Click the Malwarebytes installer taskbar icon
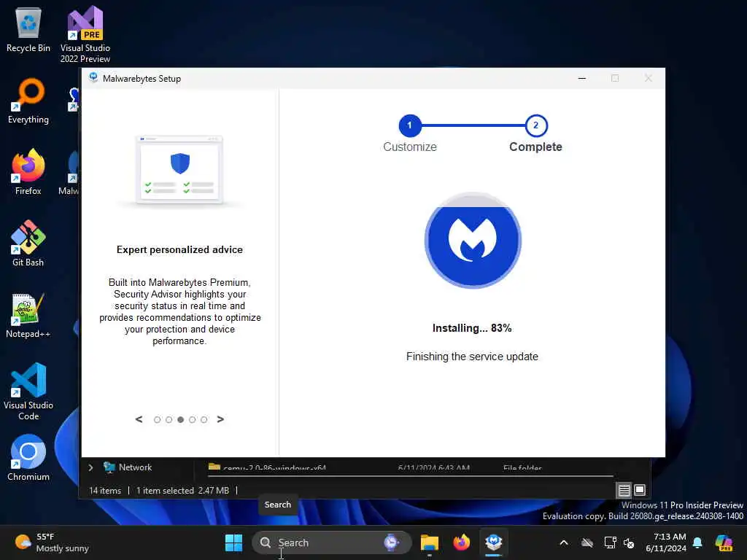Screen dimensions: 747x560 point(494,542)
